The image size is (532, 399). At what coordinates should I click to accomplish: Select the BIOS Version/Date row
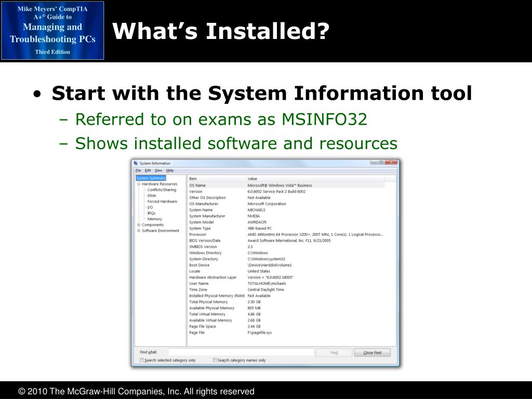click(x=286, y=241)
